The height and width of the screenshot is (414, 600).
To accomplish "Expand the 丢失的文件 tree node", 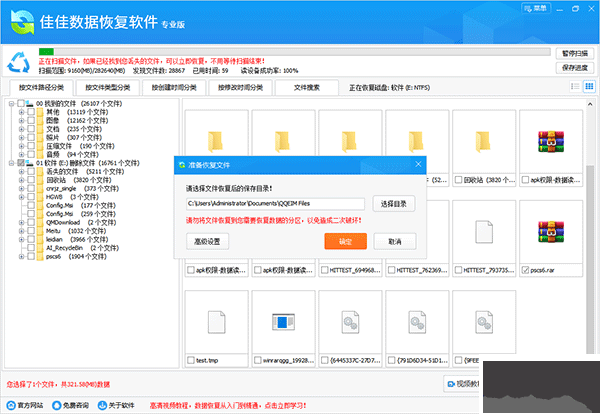I will click(x=22, y=171).
